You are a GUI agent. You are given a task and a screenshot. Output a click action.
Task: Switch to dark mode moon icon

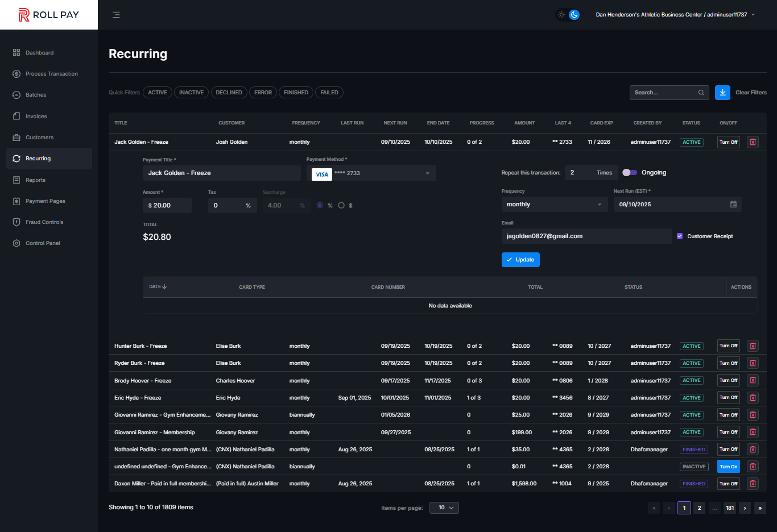[575, 15]
